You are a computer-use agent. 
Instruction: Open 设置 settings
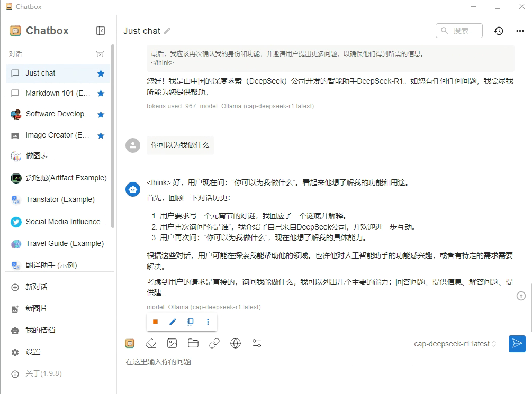coord(58,352)
